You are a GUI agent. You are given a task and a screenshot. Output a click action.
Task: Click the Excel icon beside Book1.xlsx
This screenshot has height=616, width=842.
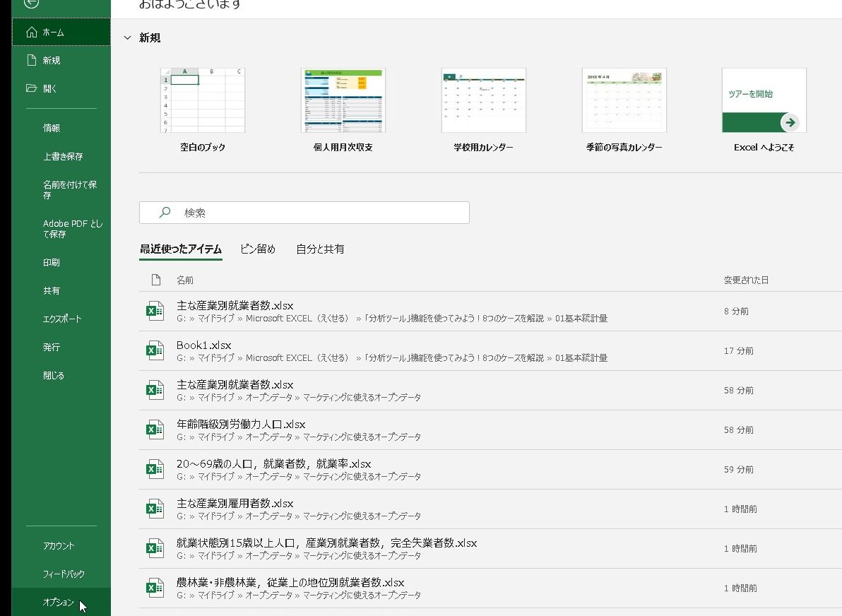[x=155, y=350]
